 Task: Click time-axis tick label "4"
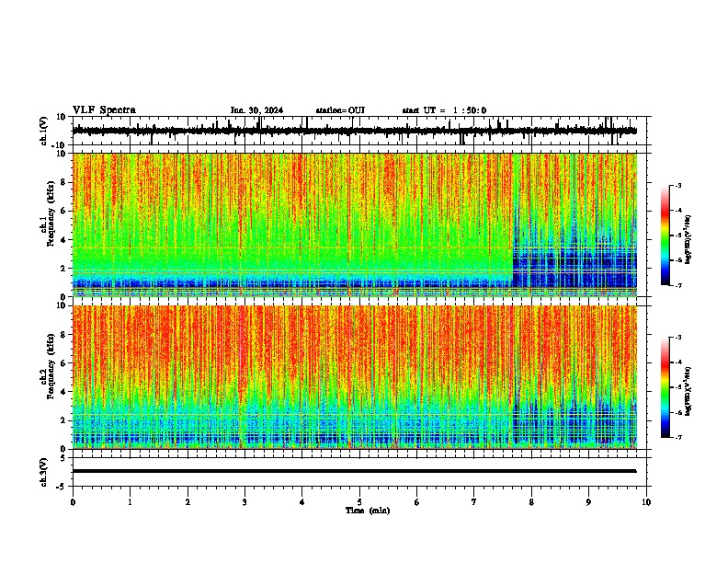tap(302, 502)
